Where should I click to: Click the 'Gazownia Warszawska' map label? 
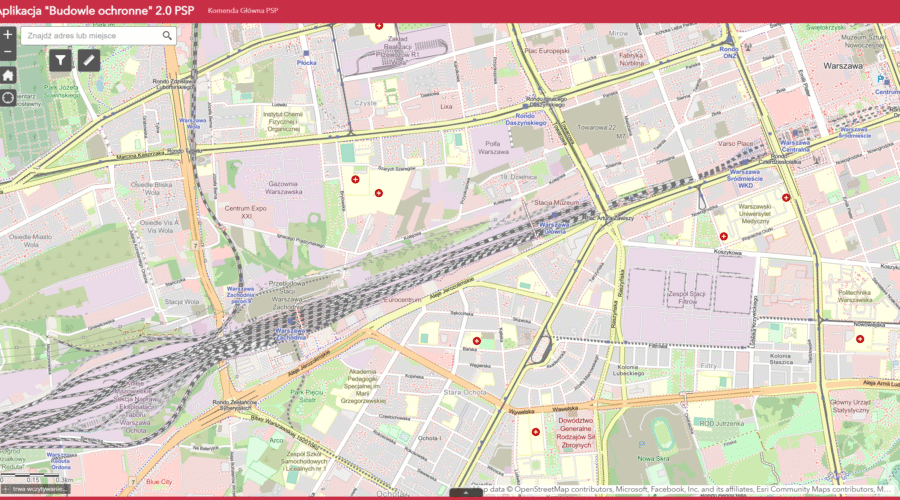(284, 188)
